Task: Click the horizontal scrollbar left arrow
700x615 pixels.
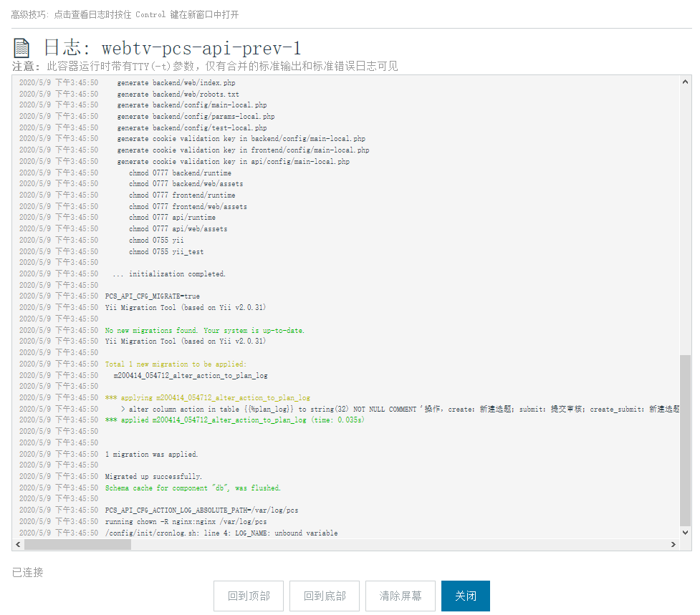Action: tap(18, 545)
